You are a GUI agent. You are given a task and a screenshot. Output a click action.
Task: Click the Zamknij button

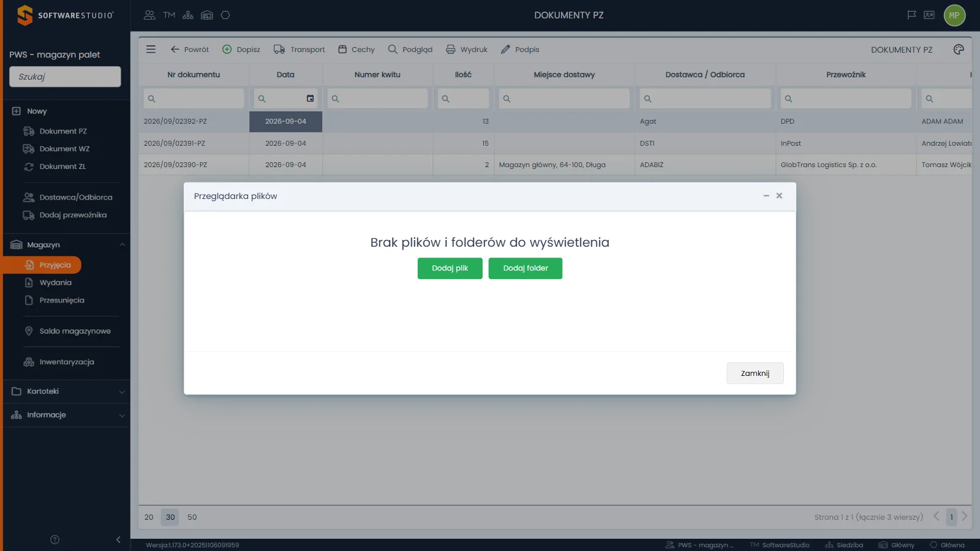[755, 373]
